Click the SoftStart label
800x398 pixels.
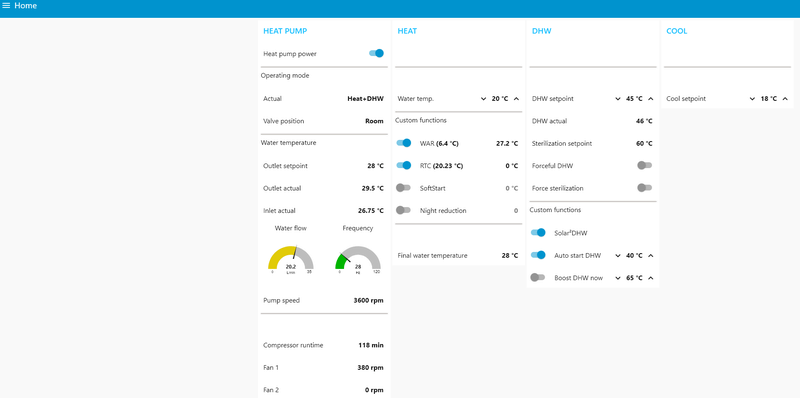click(433, 188)
